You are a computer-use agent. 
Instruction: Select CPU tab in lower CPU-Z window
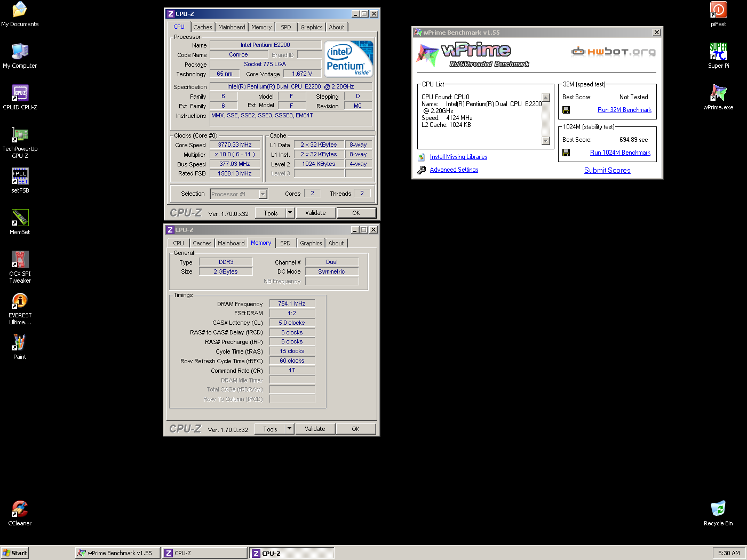(178, 243)
